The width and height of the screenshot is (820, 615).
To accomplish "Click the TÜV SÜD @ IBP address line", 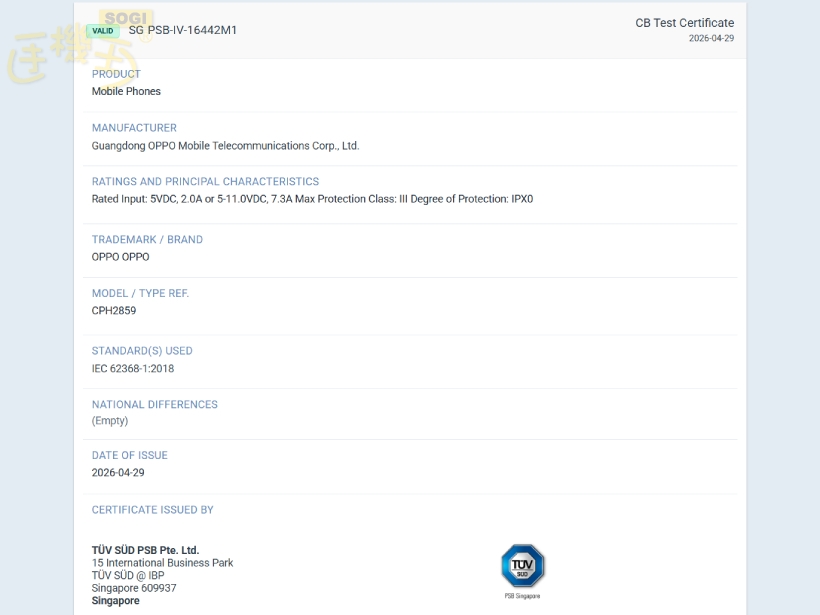I will [x=128, y=575].
